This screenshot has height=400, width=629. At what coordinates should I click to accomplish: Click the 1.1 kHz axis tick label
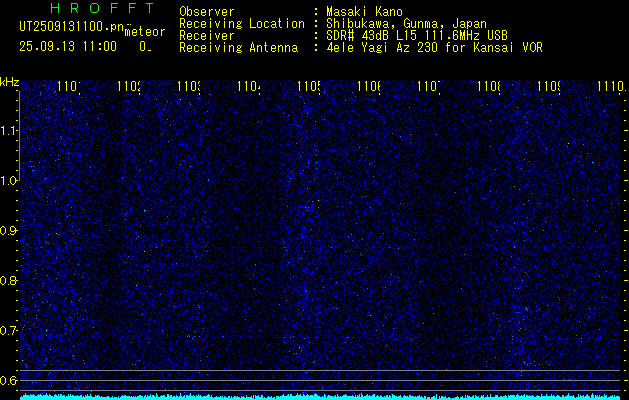coord(8,131)
